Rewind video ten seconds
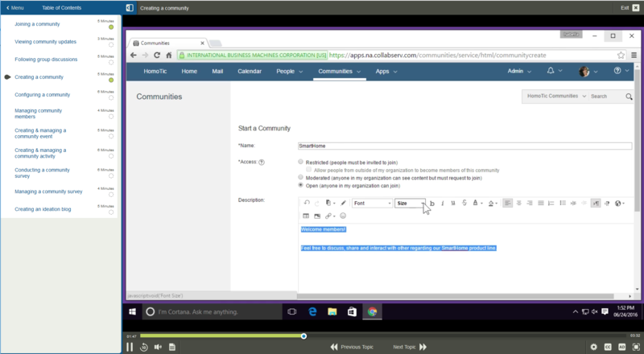 tap(144, 347)
